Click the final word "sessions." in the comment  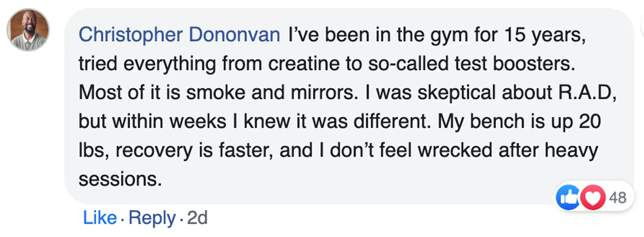[120, 179]
